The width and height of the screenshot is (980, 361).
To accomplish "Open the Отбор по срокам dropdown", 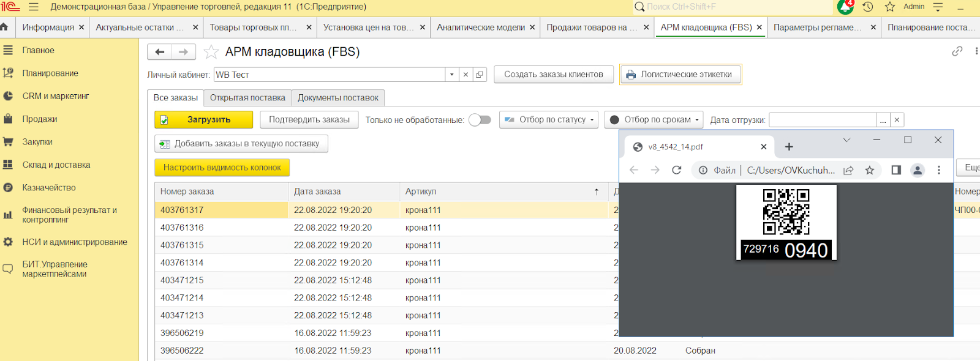I will [654, 120].
